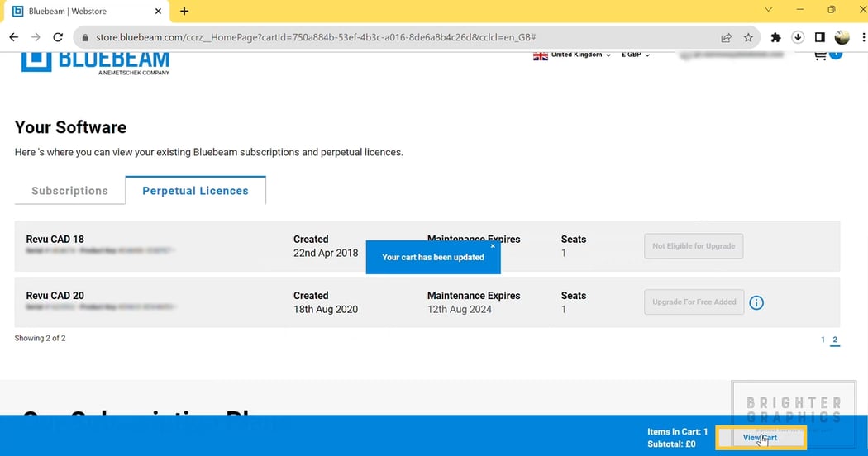Dismiss the cart updated notification

(493, 246)
